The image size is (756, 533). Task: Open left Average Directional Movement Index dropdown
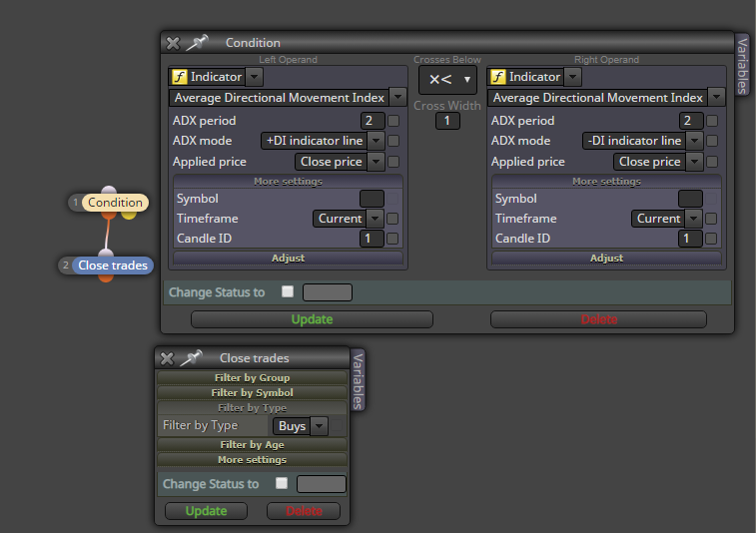(x=397, y=98)
